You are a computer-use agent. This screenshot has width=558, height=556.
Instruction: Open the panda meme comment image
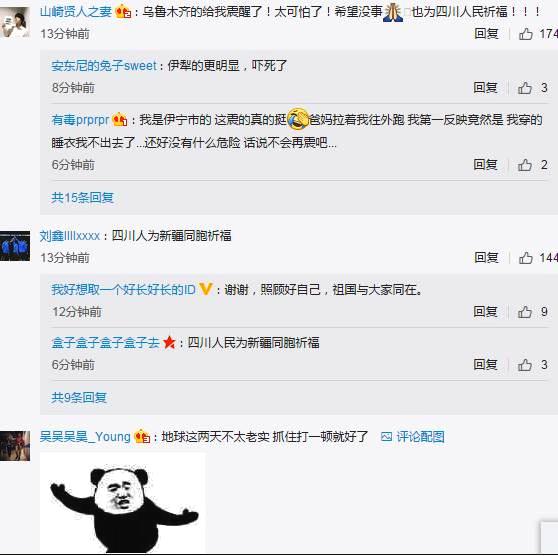point(123,503)
